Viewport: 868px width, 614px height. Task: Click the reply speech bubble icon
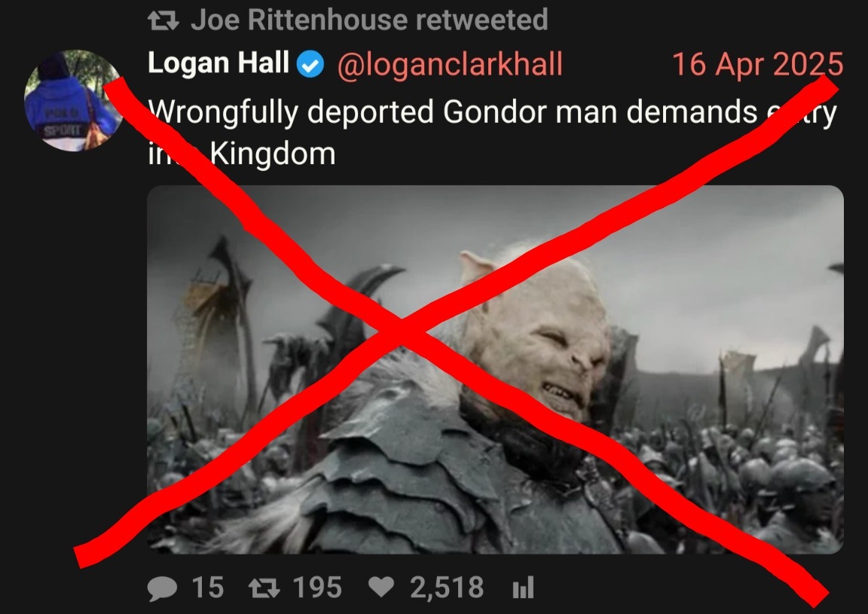pyautogui.click(x=162, y=588)
